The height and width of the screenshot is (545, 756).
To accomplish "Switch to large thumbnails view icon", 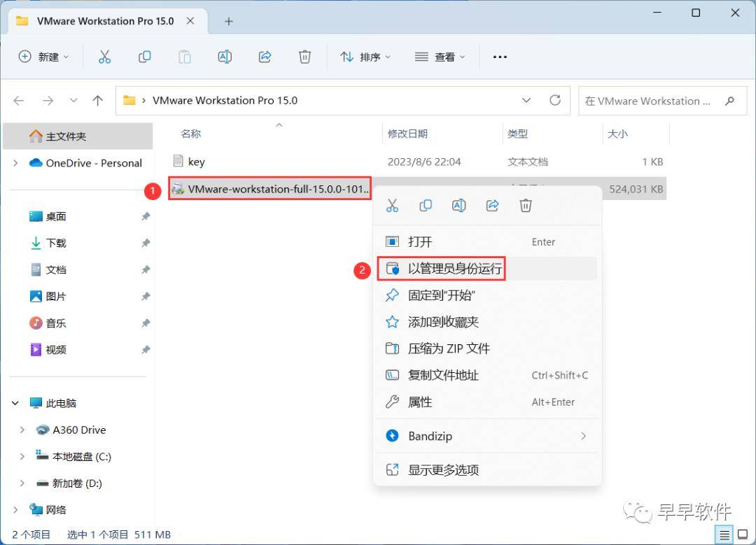I will 743,535.
